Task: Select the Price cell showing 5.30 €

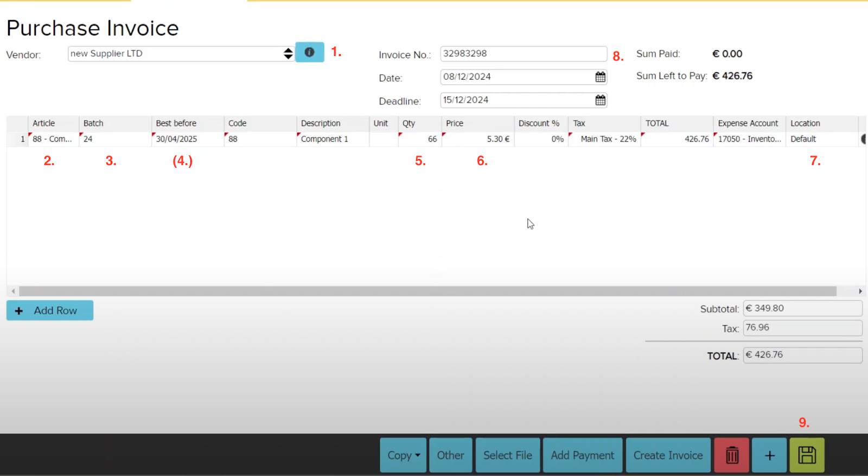Action: pos(477,139)
